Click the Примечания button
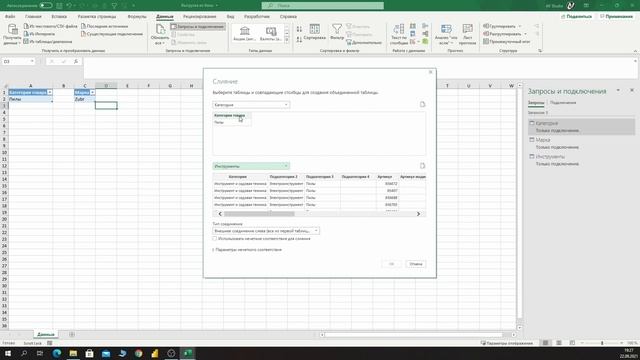This screenshot has height=360, width=640. point(616,16)
